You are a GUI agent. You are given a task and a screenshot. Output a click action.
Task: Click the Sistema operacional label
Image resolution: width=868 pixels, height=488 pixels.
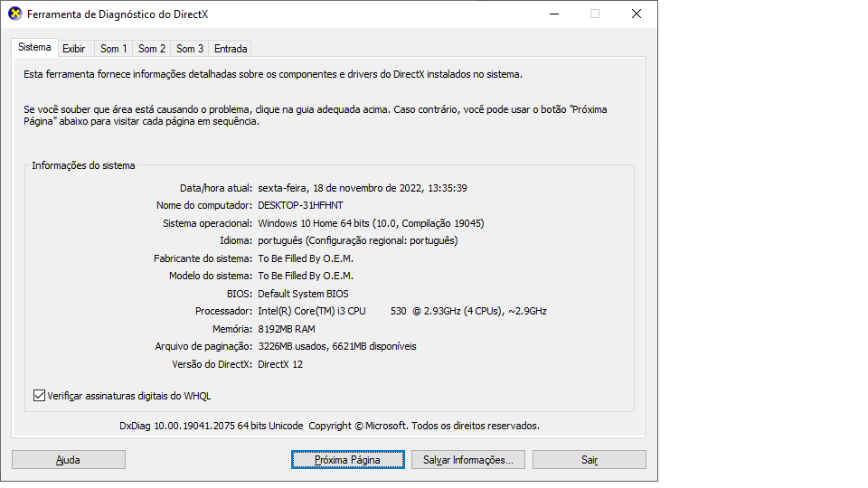[208, 223]
